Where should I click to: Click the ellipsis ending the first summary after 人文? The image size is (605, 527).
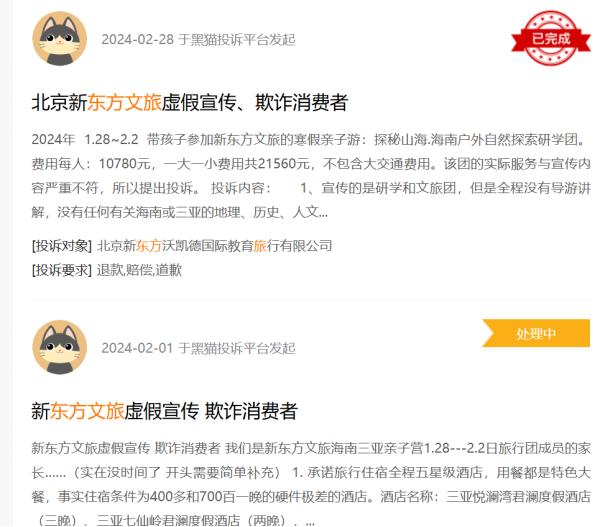pyautogui.click(x=323, y=213)
